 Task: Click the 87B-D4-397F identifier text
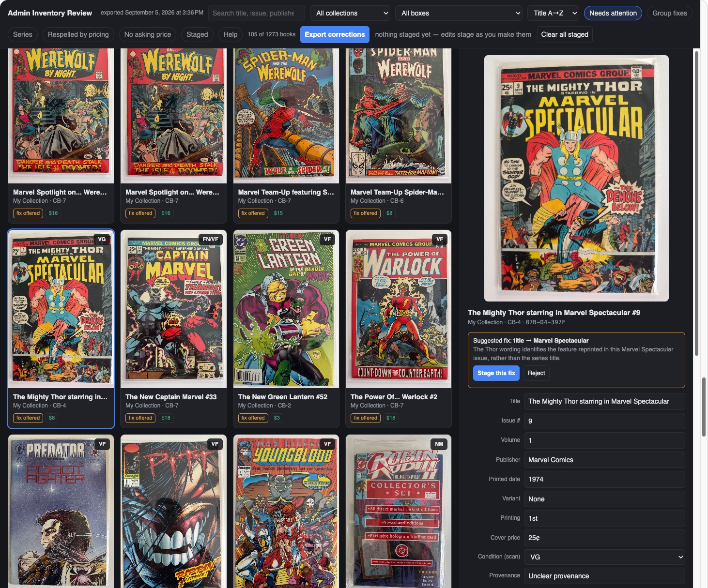tap(545, 322)
